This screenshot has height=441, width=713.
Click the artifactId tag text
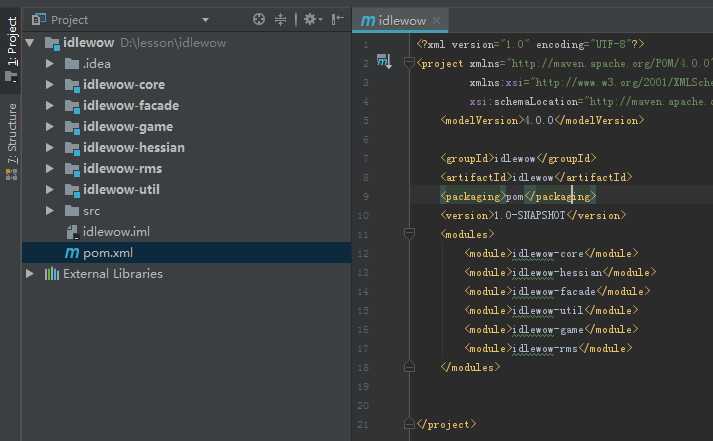click(536, 177)
